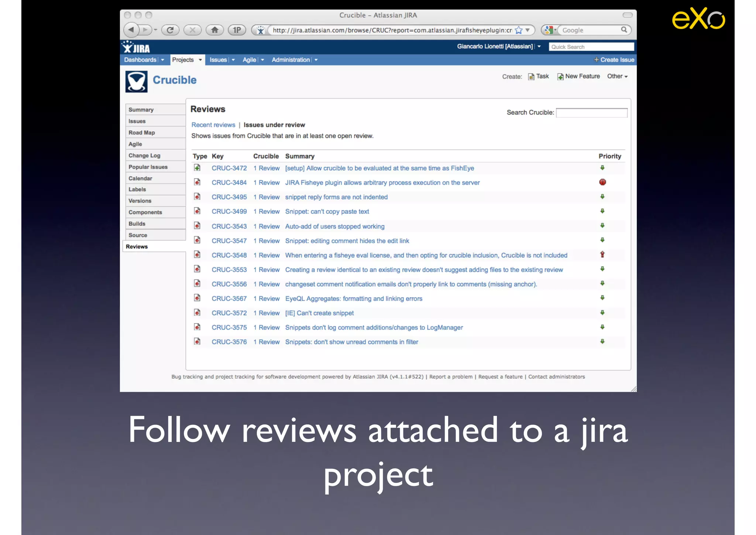Expand the Dashboards dropdown arrow
Viewport: 756px width, 535px height.
pyautogui.click(x=162, y=60)
